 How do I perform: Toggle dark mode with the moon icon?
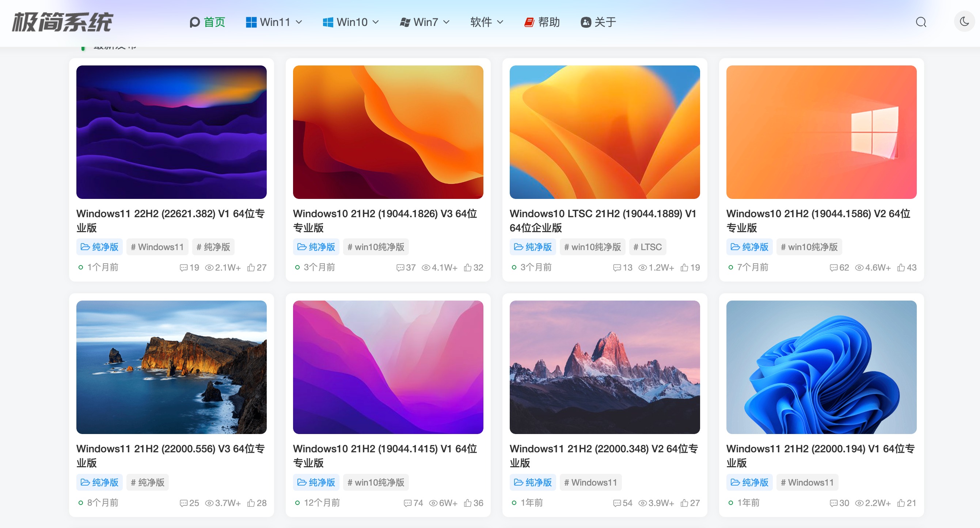pyautogui.click(x=964, y=21)
